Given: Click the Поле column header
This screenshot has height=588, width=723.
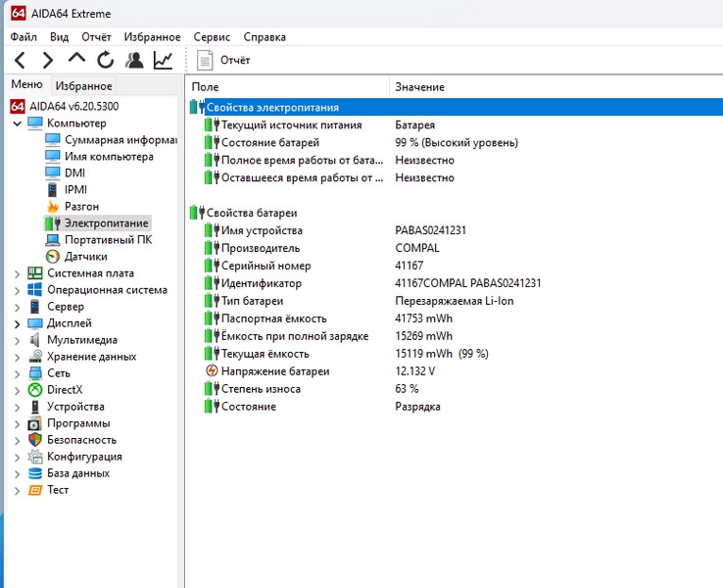Looking at the screenshot, I should pyautogui.click(x=206, y=87).
